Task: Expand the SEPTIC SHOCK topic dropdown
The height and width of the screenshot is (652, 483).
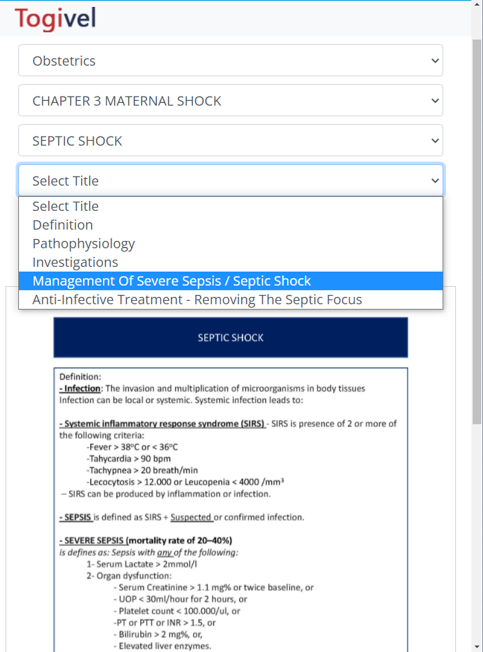Action: coord(230,141)
